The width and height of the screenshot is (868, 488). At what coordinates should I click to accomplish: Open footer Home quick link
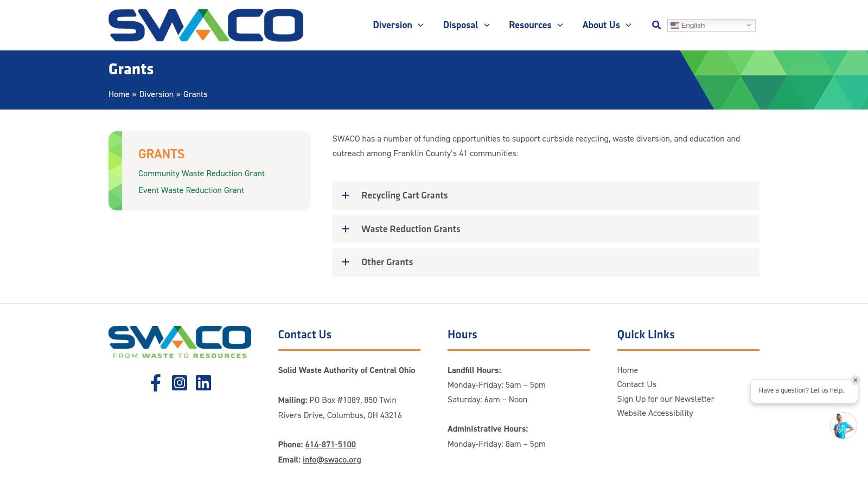pos(627,370)
